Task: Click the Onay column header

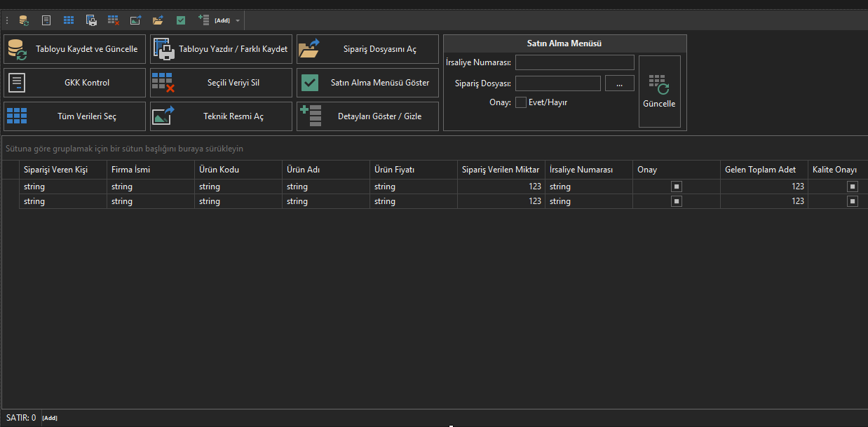Action: click(x=677, y=170)
